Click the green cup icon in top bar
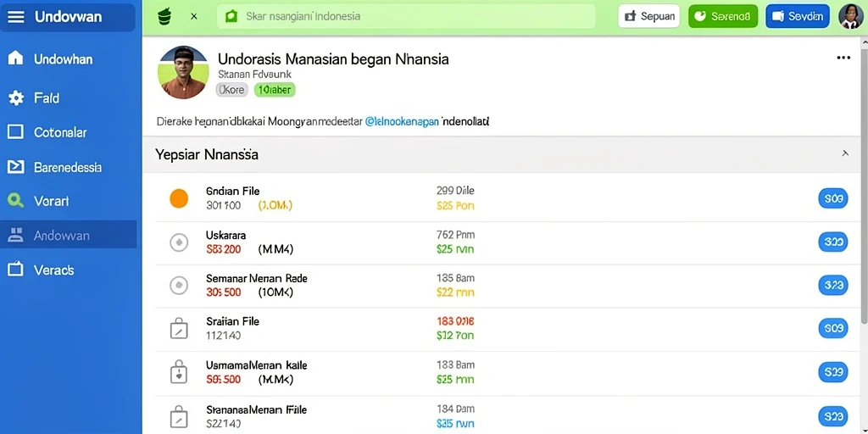Viewport: 868px width, 434px height. pos(164,16)
